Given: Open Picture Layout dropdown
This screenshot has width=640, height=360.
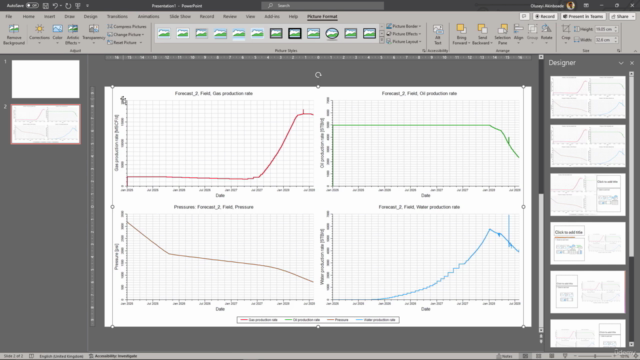Looking at the screenshot, I should (404, 42).
